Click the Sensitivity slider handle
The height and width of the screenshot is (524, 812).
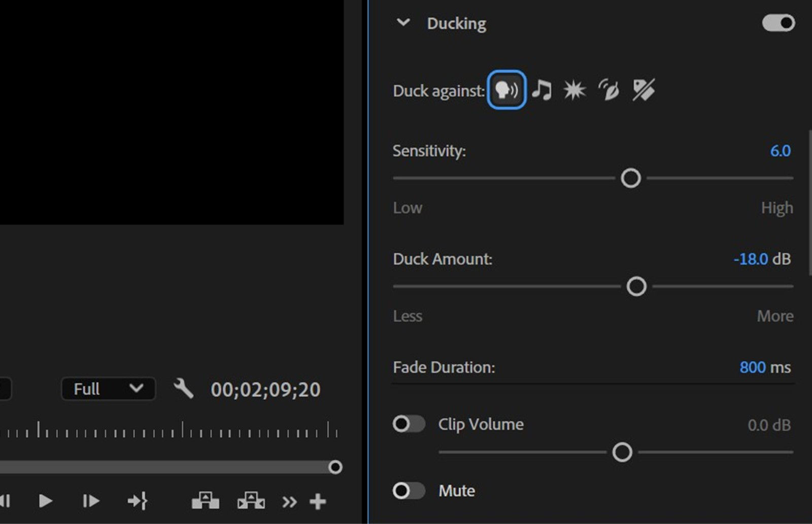[630, 178]
